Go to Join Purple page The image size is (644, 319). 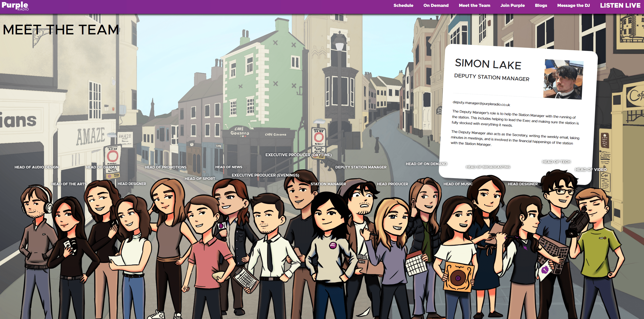point(512,5)
